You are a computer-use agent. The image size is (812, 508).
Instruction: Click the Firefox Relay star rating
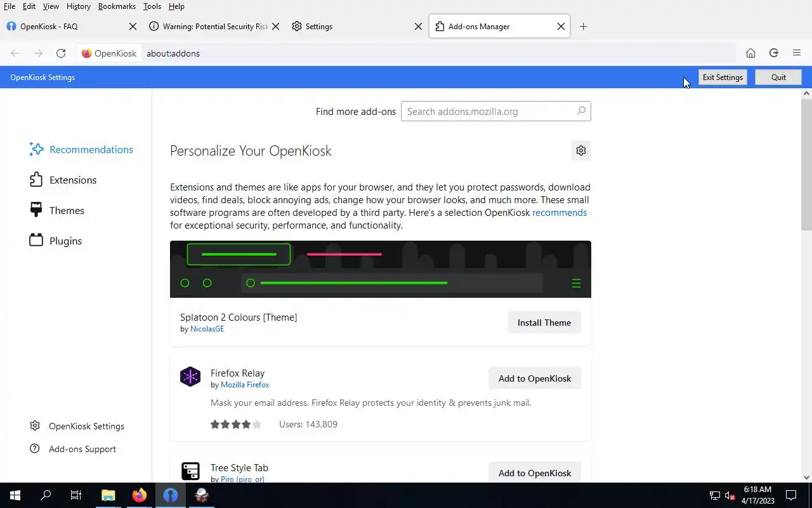[x=236, y=424]
